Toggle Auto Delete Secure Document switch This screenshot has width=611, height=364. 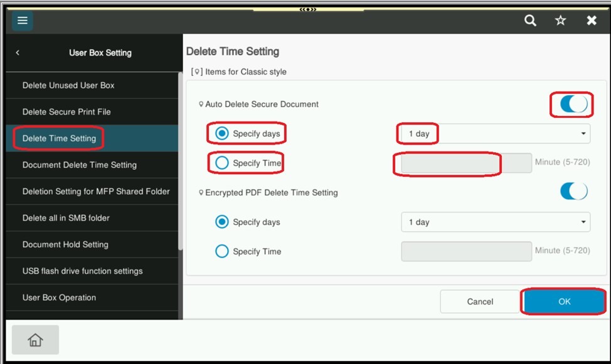573,104
